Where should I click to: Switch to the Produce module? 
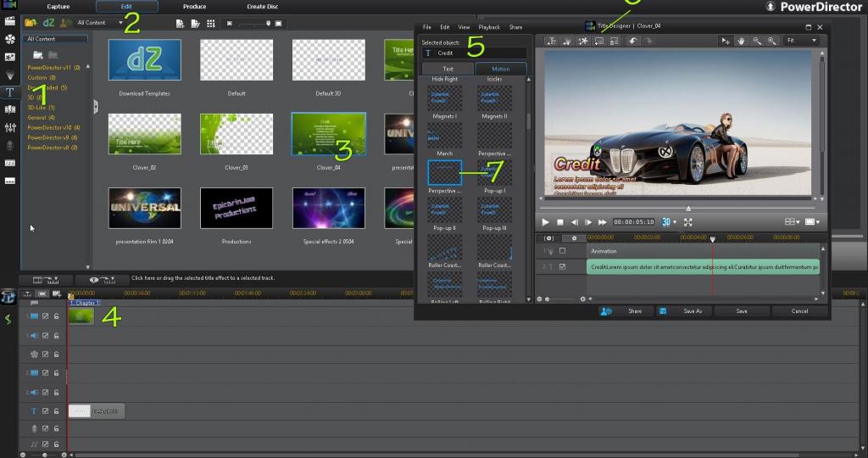coord(194,7)
